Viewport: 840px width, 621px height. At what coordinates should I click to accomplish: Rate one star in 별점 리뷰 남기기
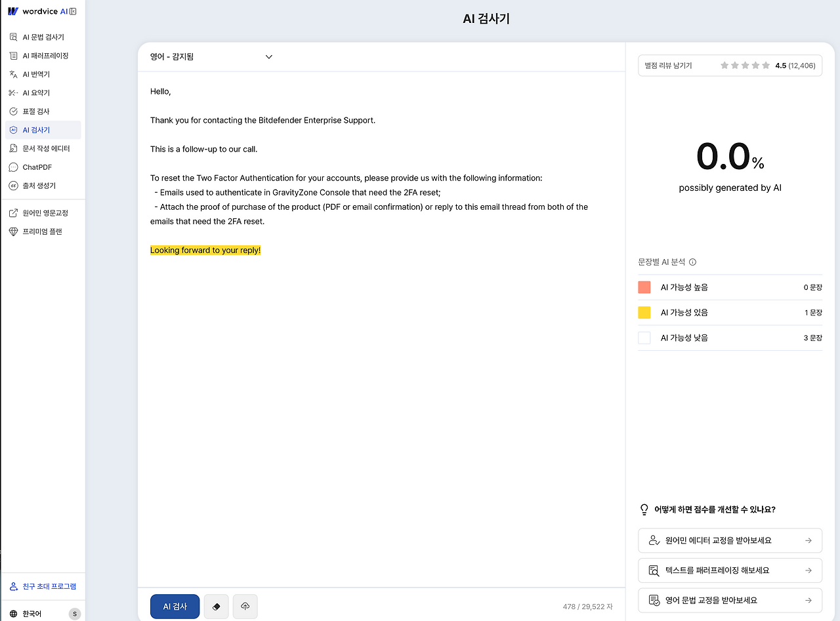[724, 66]
